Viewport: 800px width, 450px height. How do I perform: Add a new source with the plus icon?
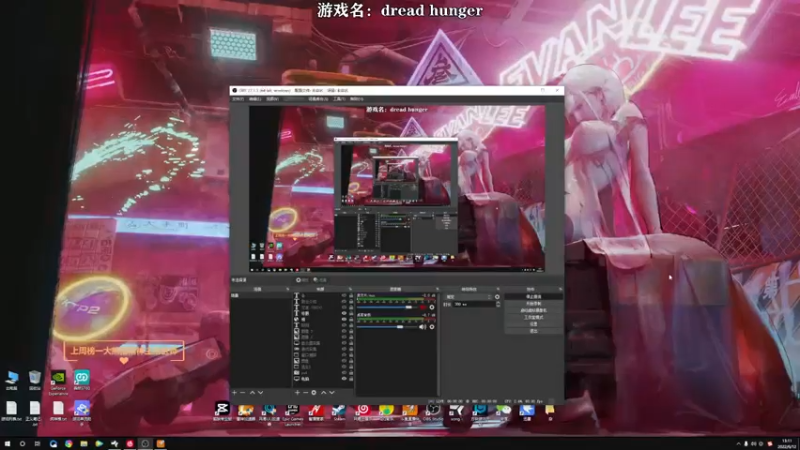[297, 392]
